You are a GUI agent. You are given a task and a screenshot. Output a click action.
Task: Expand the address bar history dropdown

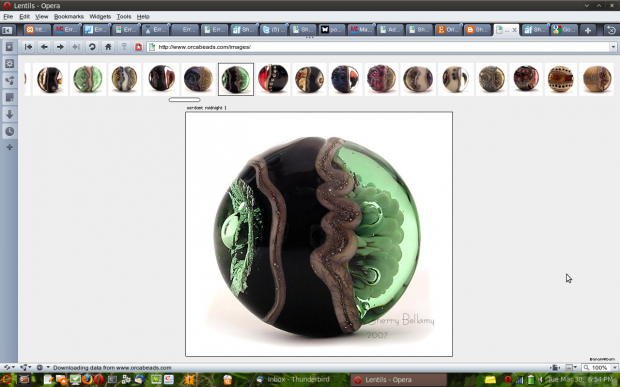[x=613, y=47]
